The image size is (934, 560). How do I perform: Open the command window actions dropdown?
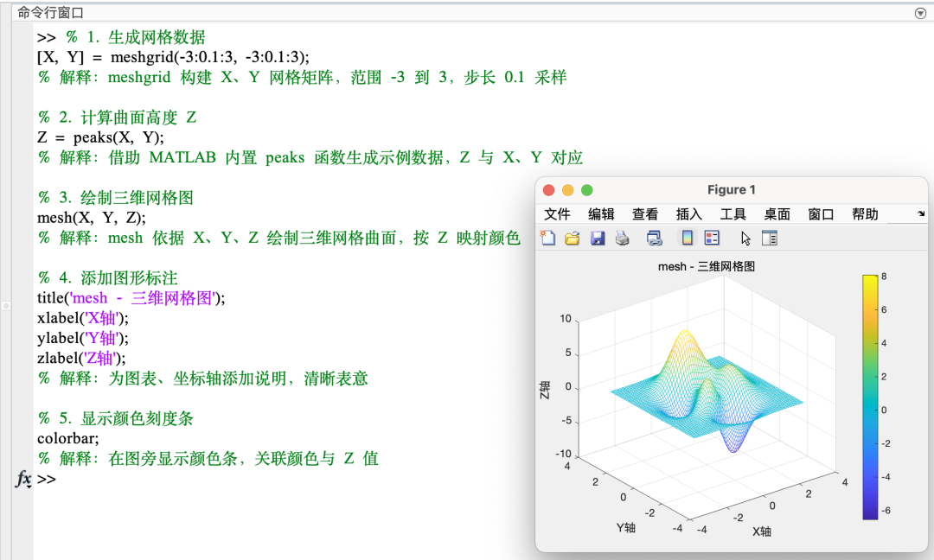(x=919, y=13)
